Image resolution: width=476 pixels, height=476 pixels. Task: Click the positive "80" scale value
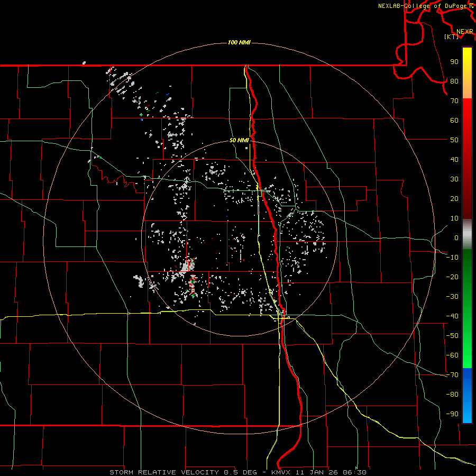454,81
